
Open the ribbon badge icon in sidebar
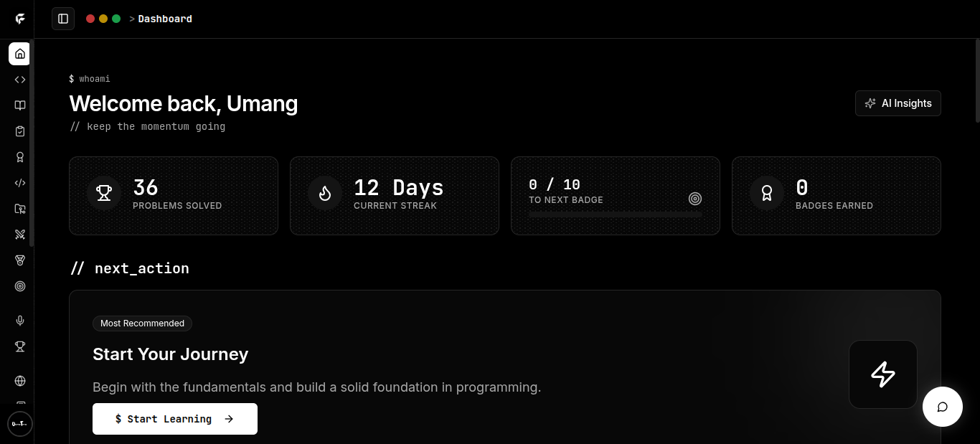[x=19, y=157]
